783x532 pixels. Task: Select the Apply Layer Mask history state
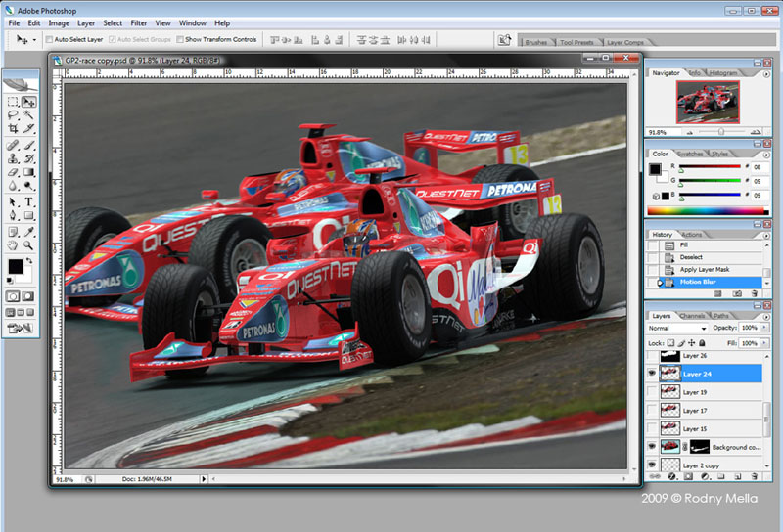[x=707, y=269]
